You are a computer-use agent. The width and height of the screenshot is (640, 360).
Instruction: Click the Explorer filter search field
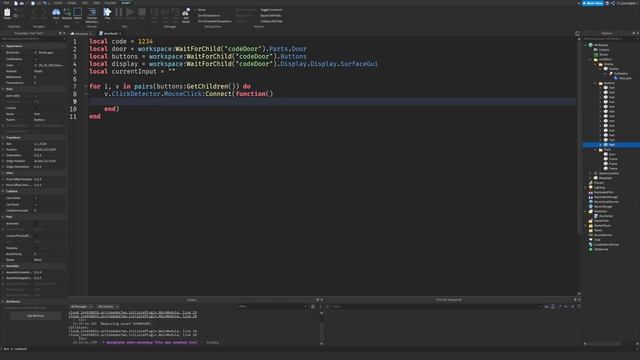(610, 39)
